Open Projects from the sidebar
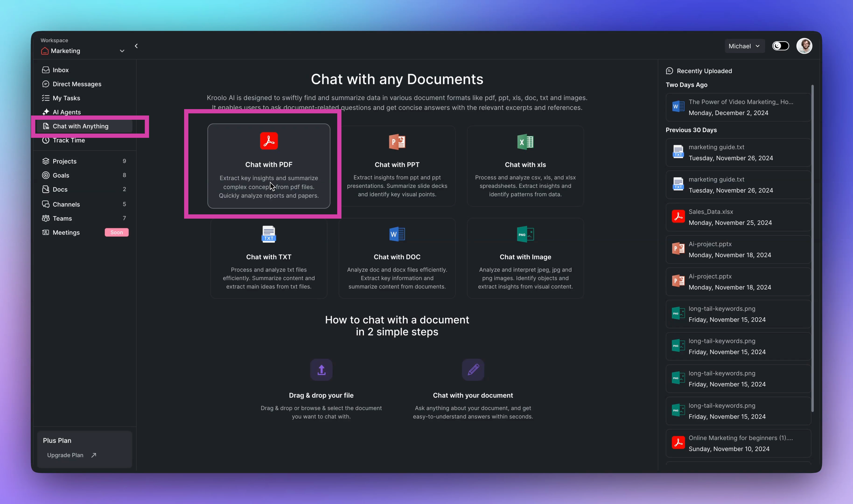This screenshot has width=853, height=504. pos(65,161)
